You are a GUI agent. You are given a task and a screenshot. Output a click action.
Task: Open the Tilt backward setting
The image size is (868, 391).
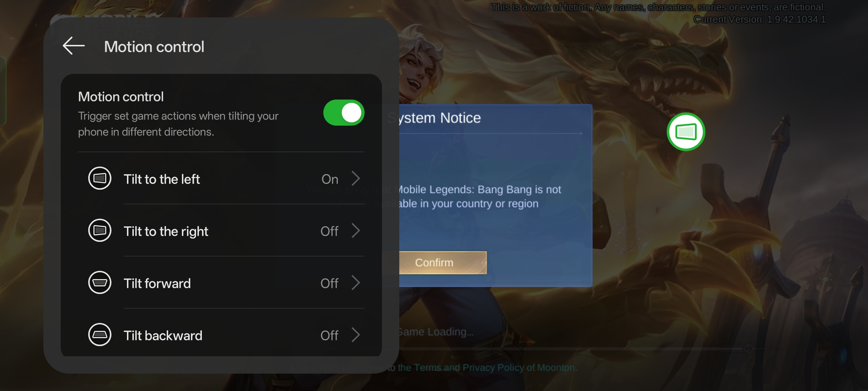[x=221, y=335]
